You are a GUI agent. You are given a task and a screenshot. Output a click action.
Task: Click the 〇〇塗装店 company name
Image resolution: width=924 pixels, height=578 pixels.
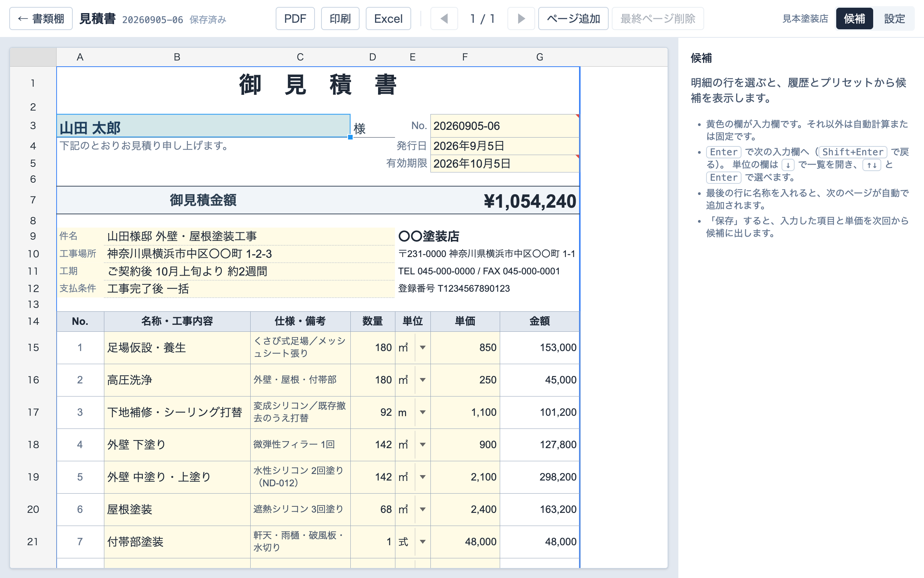tap(429, 236)
